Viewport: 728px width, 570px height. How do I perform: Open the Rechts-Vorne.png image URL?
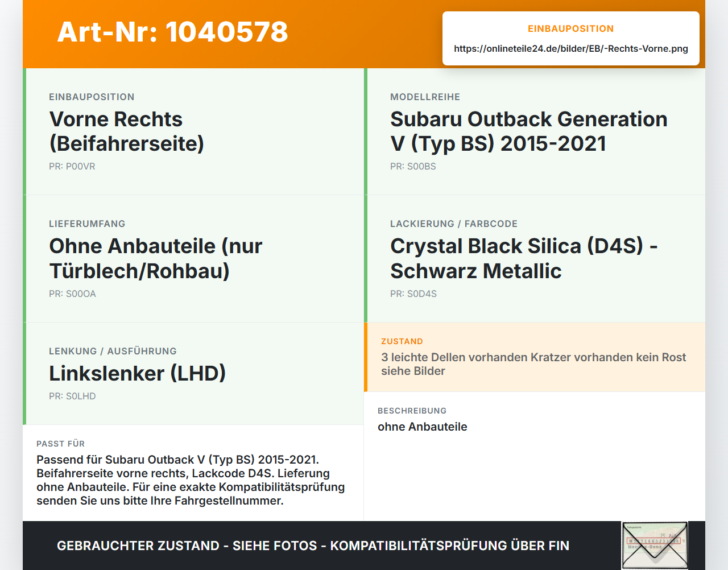[x=571, y=48]
